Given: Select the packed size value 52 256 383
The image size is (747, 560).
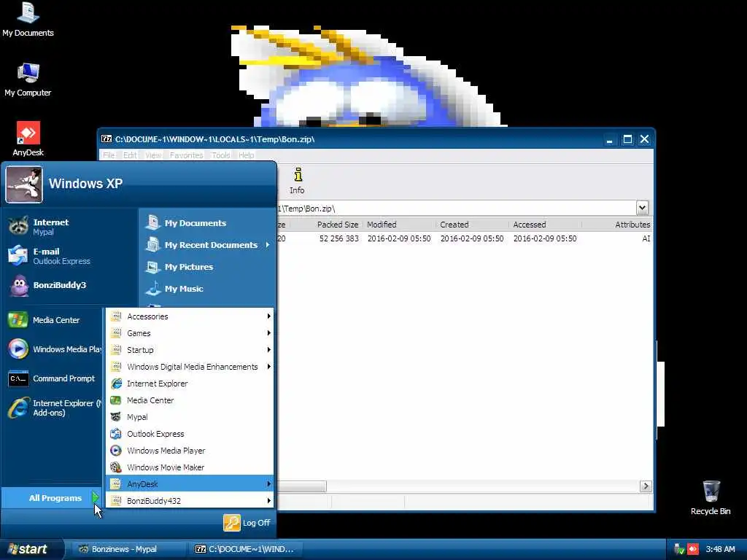Looking at the screenshot, I should (x=338, y=238).
